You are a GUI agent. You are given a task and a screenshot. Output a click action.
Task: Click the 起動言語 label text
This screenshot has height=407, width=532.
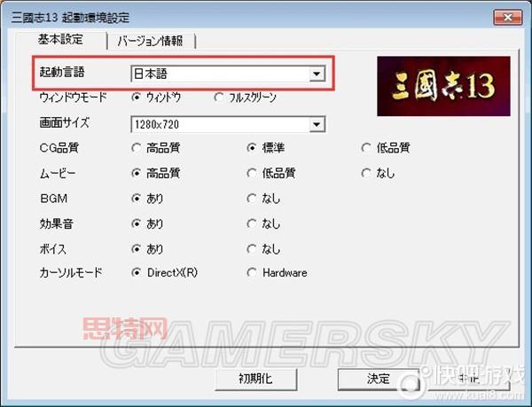click(62, 72)
